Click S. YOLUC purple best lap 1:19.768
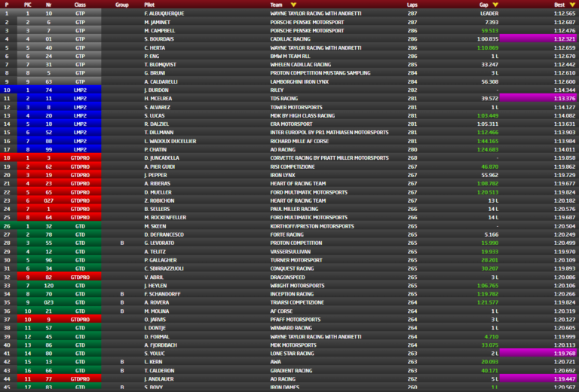Screen dimensions: 579x392 pos(539,354)
